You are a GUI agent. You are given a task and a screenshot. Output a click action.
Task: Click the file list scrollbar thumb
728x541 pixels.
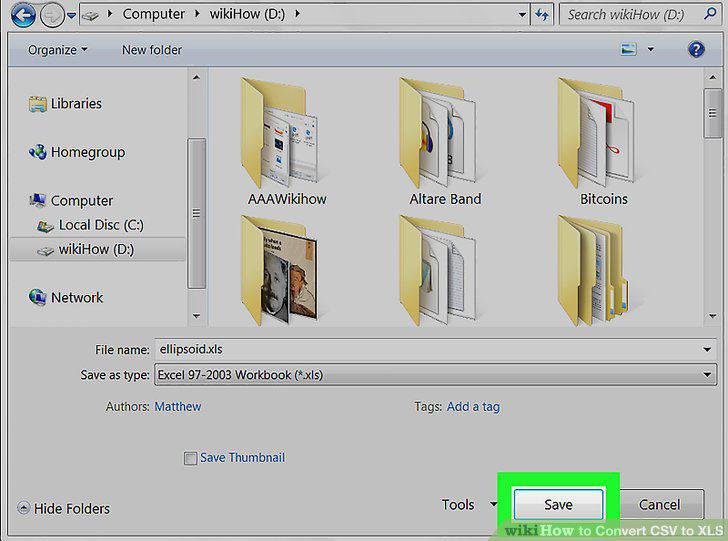click(x=713, y=114)
